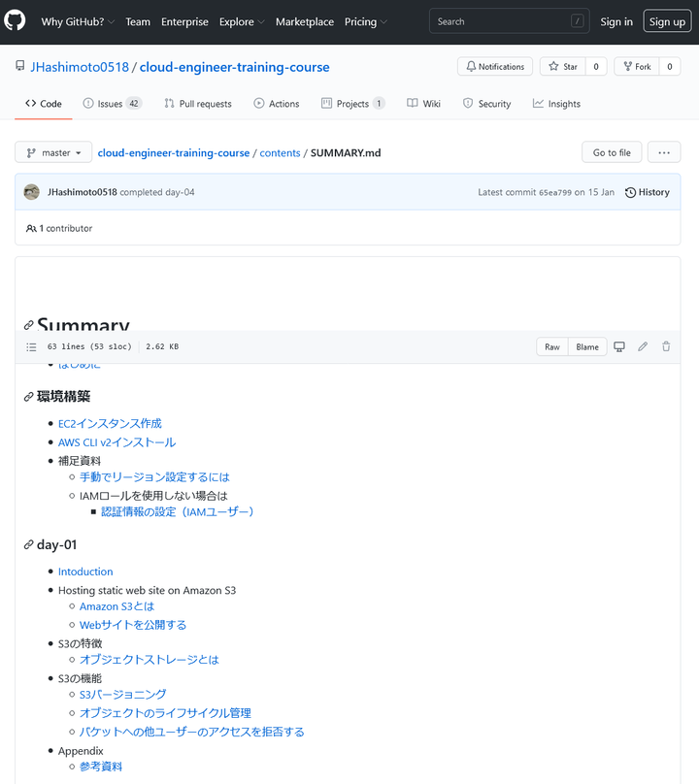Toggle Notifications for the repository
This screenshot has height=784, width=699.
point(495,67)
